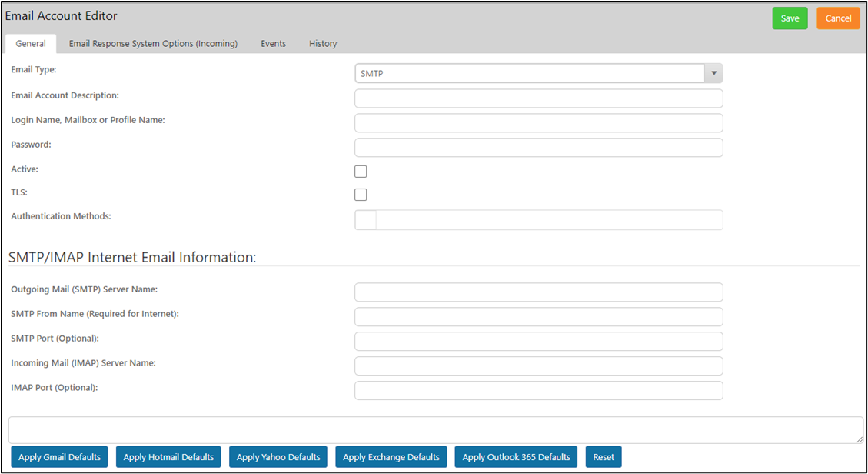Click the SMTP From Name field
The height and width of the screenshot is (474, 868).
[x=539, y=317]
